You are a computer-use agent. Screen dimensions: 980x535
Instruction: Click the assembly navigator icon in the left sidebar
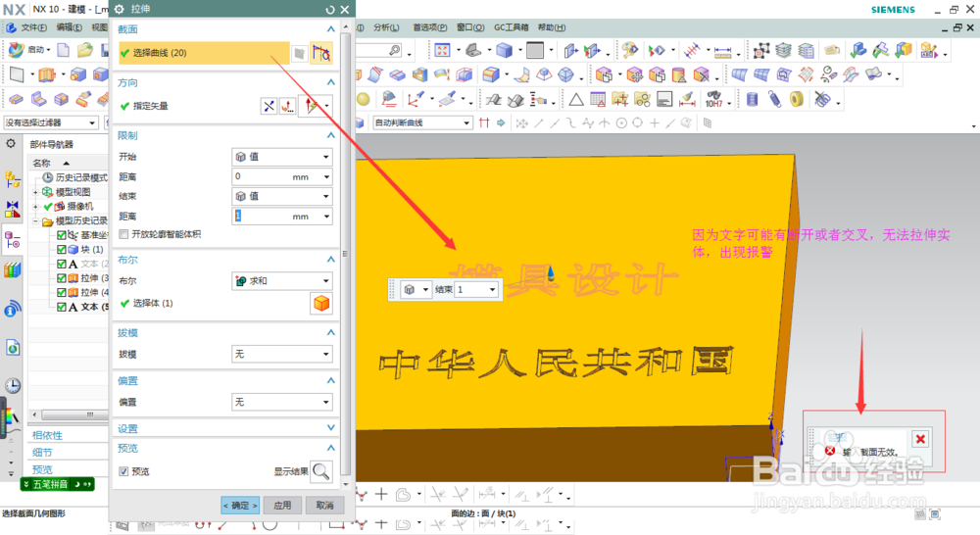12,179
